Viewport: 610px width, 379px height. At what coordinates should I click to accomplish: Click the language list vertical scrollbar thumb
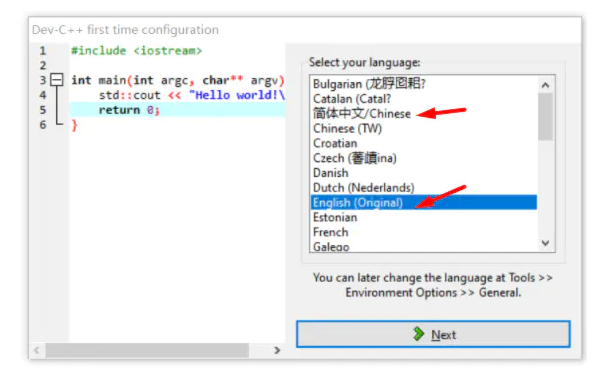545,116
